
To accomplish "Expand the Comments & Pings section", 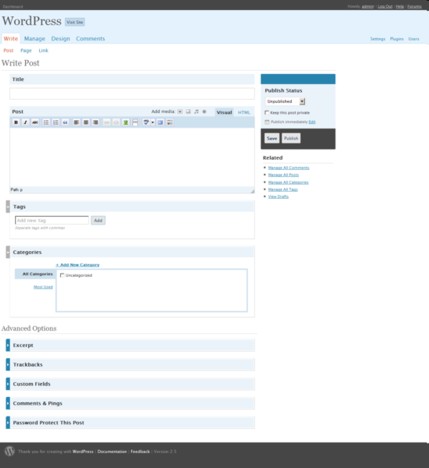I will [x=8, y=403].
